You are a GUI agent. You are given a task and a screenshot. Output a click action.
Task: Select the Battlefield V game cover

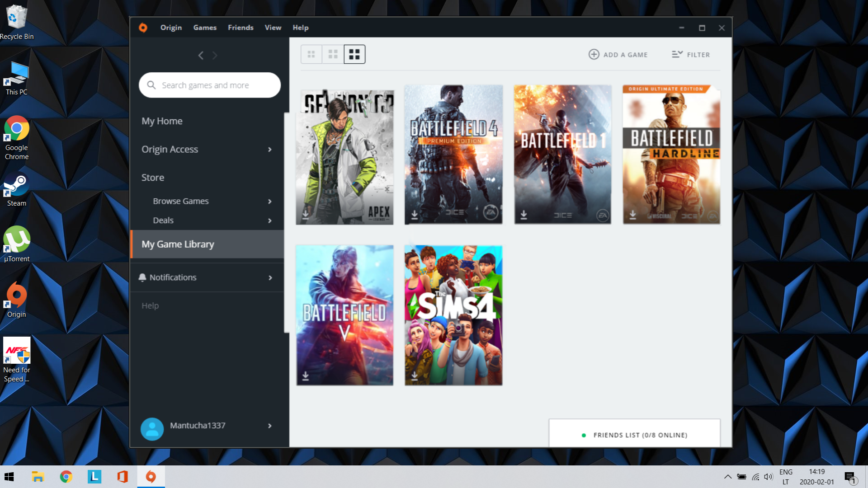[x=344, y=315]
